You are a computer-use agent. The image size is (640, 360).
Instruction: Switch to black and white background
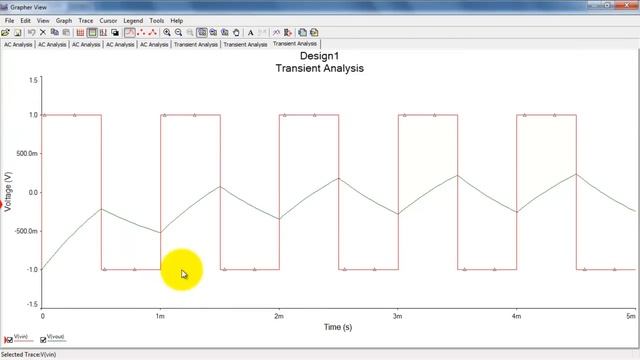click(x=115, y=33)
